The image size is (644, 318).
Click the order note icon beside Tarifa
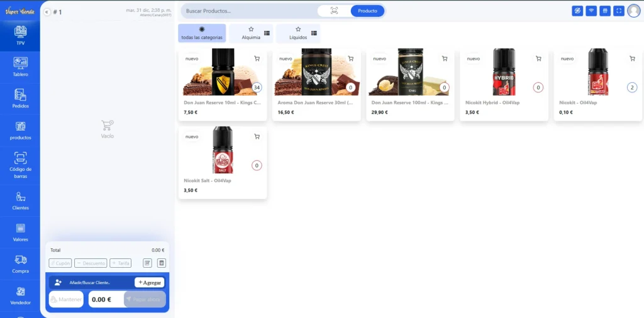click(x=147, y=263)
